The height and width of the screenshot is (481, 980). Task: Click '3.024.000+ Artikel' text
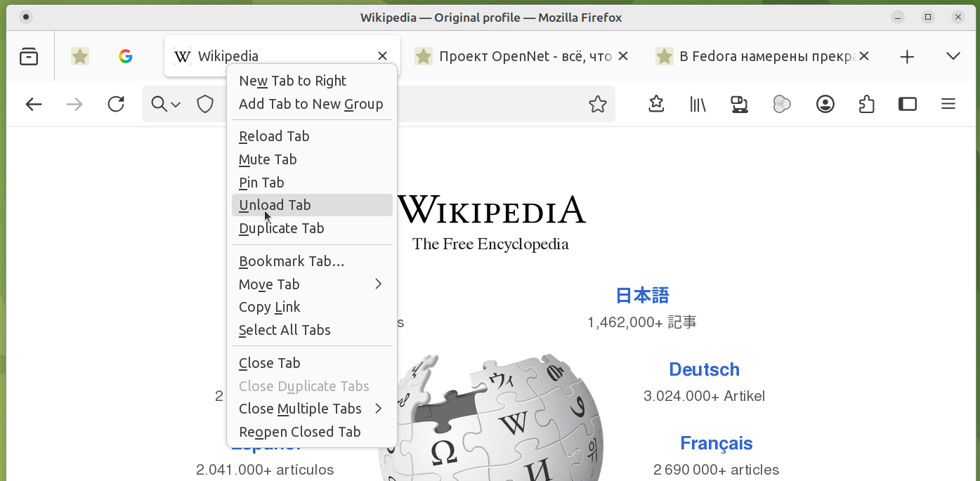704,396
